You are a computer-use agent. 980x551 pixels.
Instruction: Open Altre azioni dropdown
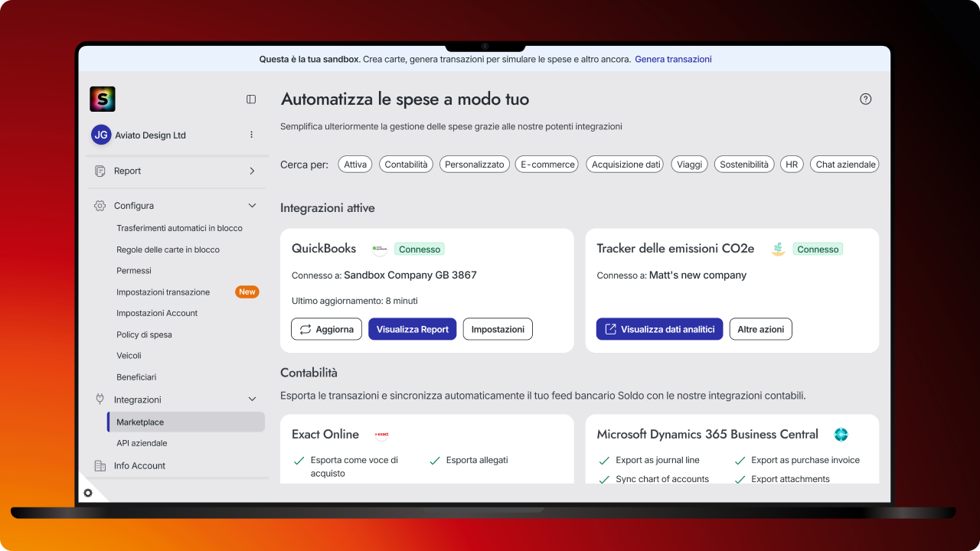pos(761,329)
